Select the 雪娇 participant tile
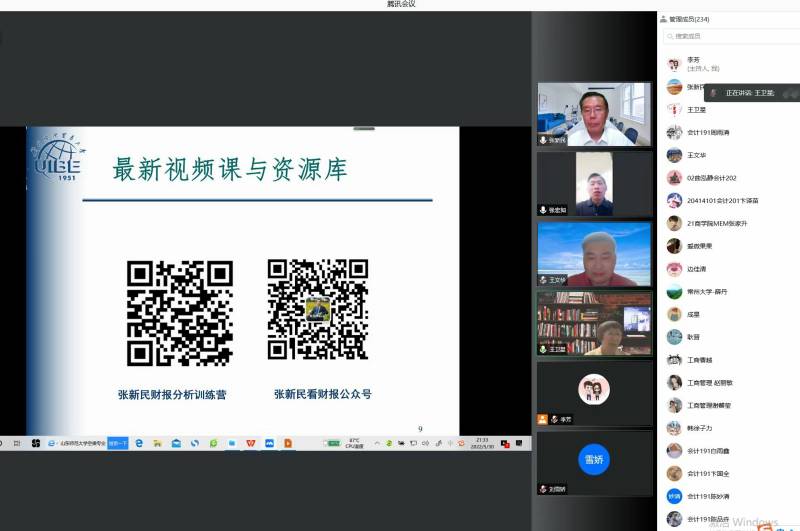This screenshot has height=531, width=800. coord(594,463)
